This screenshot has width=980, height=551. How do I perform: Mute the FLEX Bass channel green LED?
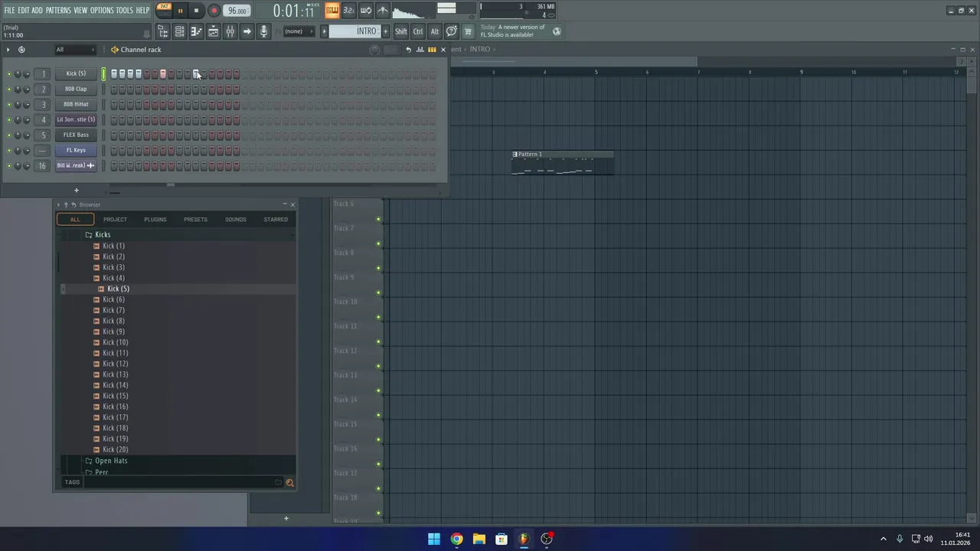9,135
